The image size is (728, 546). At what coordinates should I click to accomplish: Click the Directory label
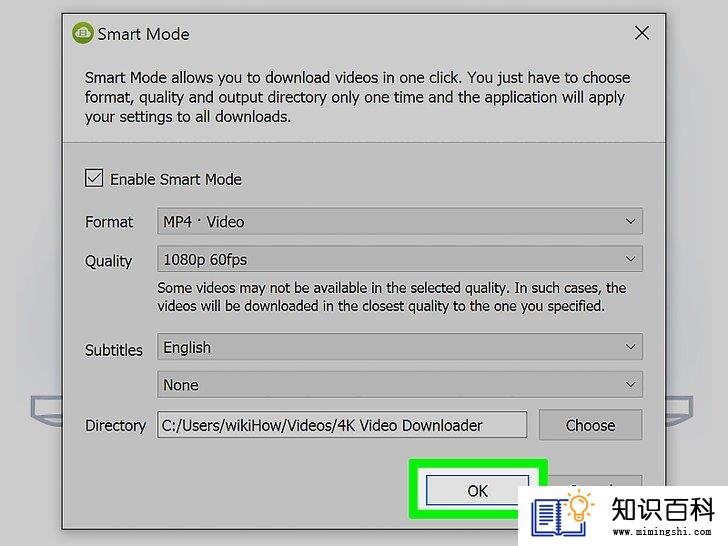[x=116, y=426]
